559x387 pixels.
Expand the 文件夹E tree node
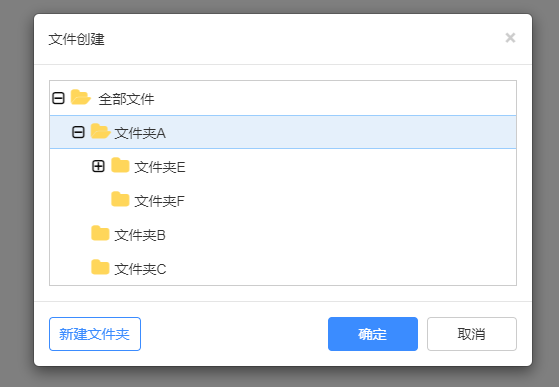pos(98,166)
